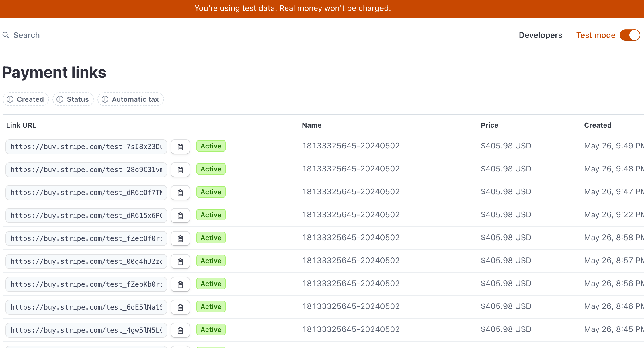Select the test_fZebKb0r URL field
The height and width of the screenshot is (348, 644).
tap(86, 284)
